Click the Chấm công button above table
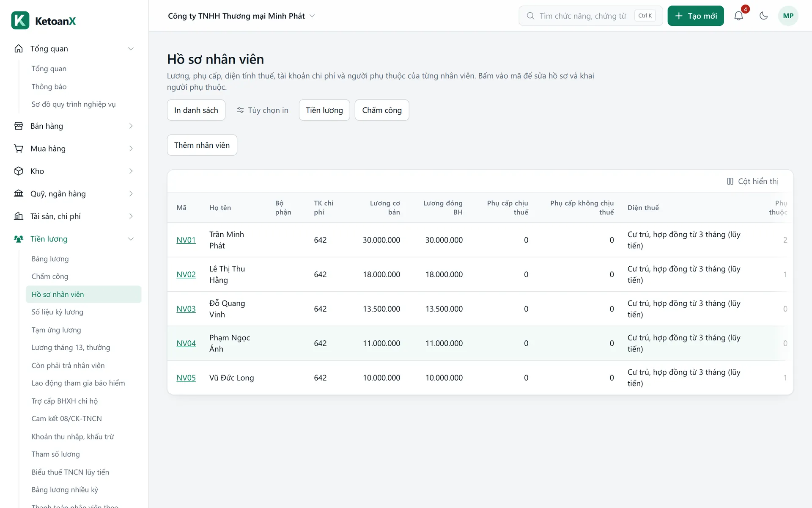Image resolution: width=812 pixels, height=508 pixels. 382,110
